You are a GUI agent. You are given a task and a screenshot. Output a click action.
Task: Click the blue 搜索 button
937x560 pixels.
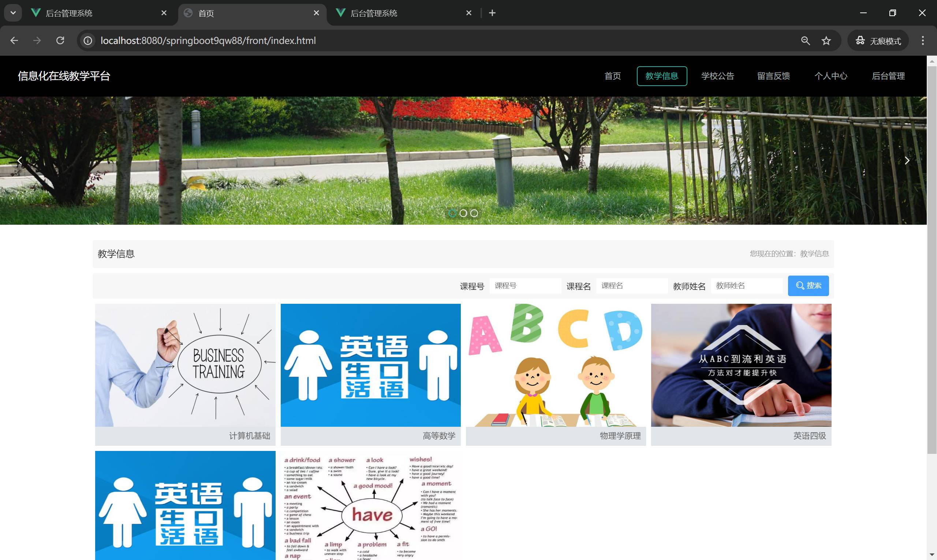point(808,285)
